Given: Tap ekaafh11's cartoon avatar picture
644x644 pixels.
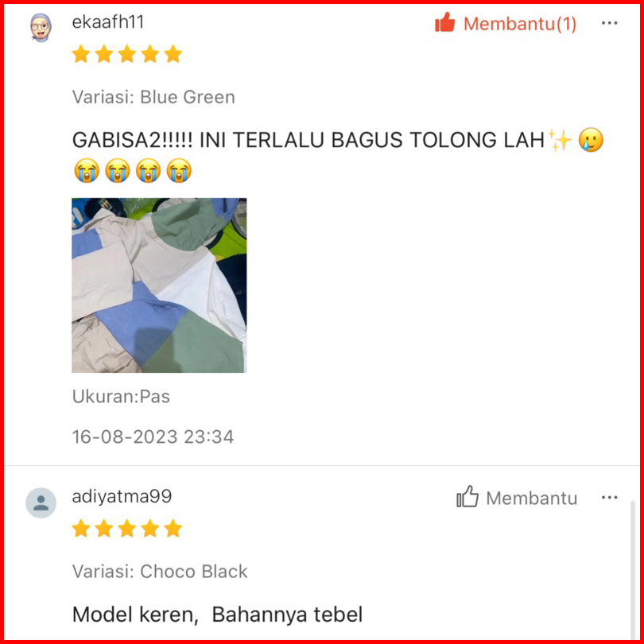Looking at the screenshot, I should (41, 28).
